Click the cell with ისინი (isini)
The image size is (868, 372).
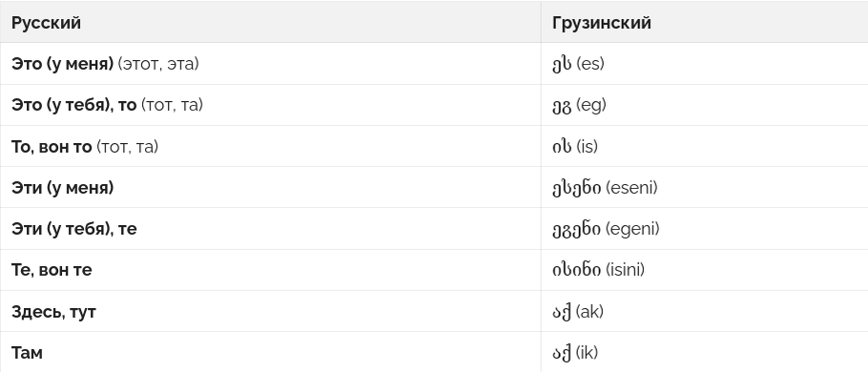pyautogui.click(x=704, y=270)
